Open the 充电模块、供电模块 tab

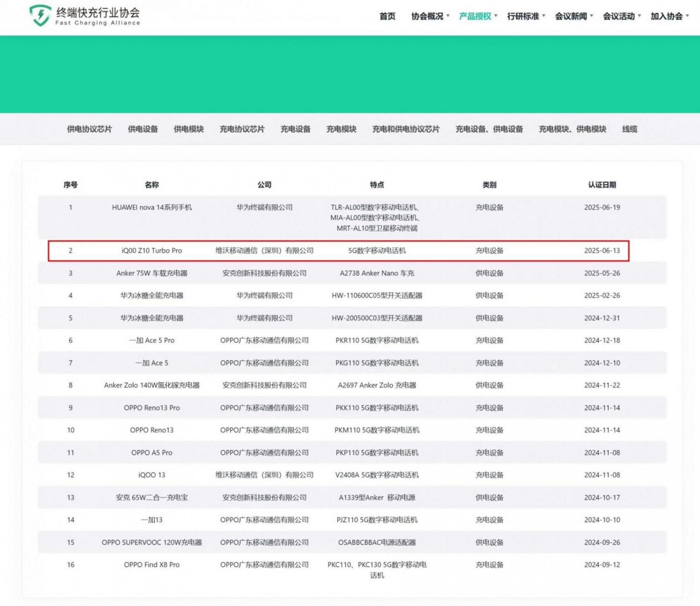pyautogui.click(x=572, y=129)
